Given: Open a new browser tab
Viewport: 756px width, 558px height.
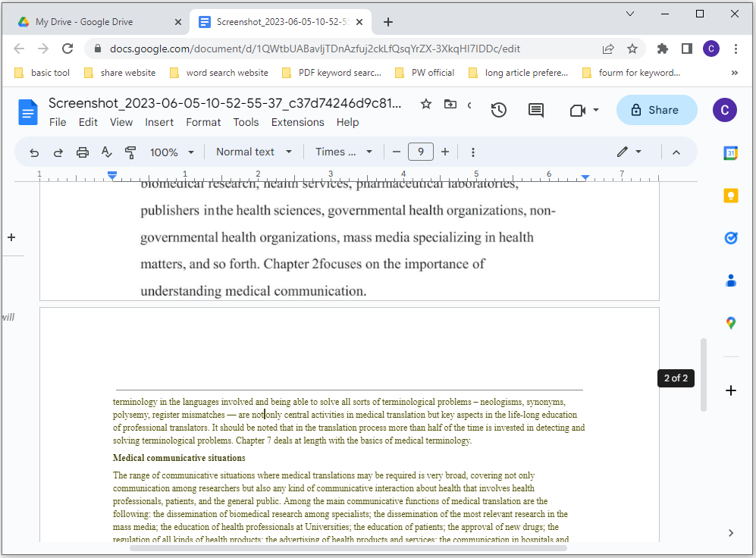Looking at the screenshot, I should [388, 22].
